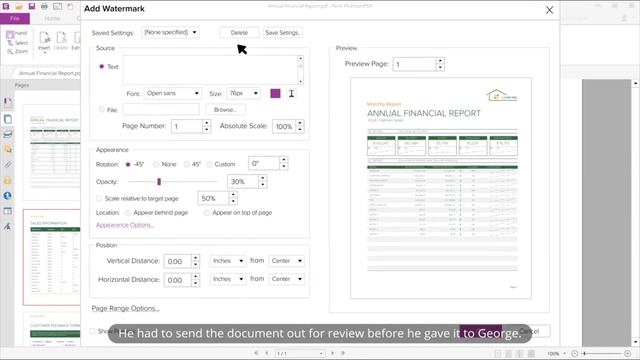
Task: Open Horizontal Distance from Center dropdown
Action: [287, 279]
